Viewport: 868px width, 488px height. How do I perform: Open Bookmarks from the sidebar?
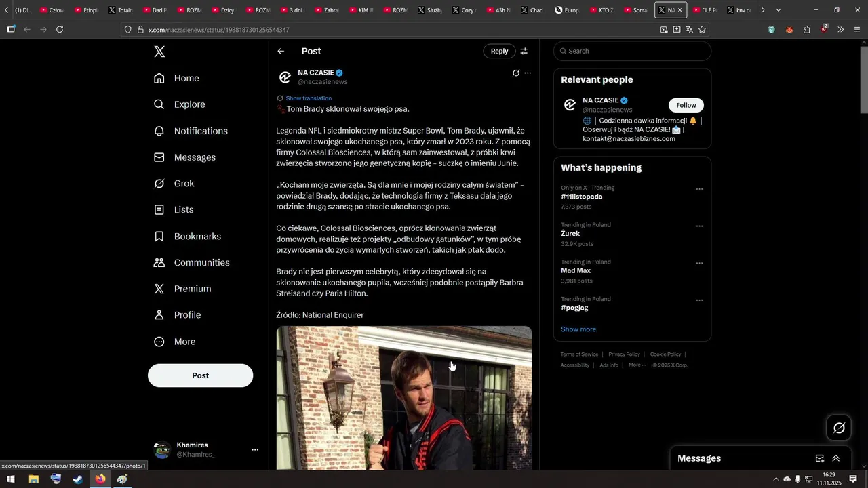tap(187, 237)
